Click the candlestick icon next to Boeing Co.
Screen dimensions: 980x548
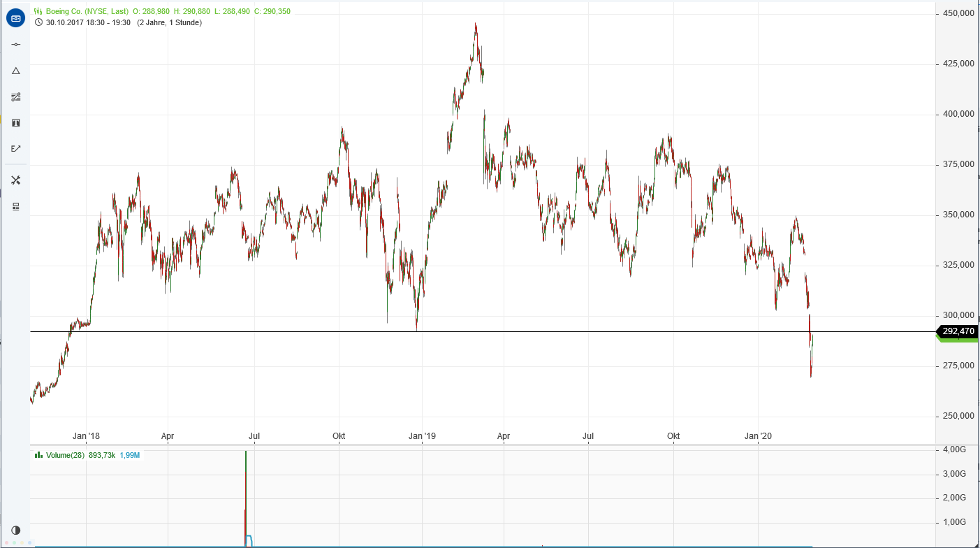click(38, 11)
